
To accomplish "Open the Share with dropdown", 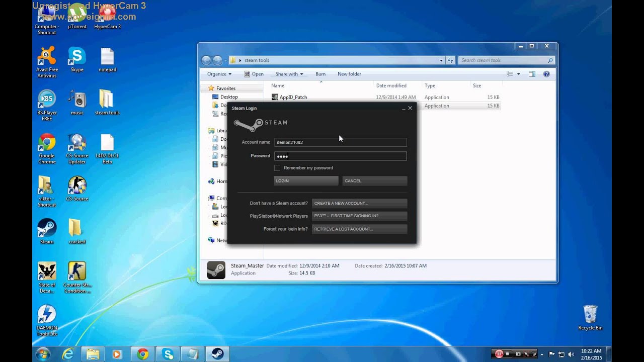I will click(x=289, y=74).
